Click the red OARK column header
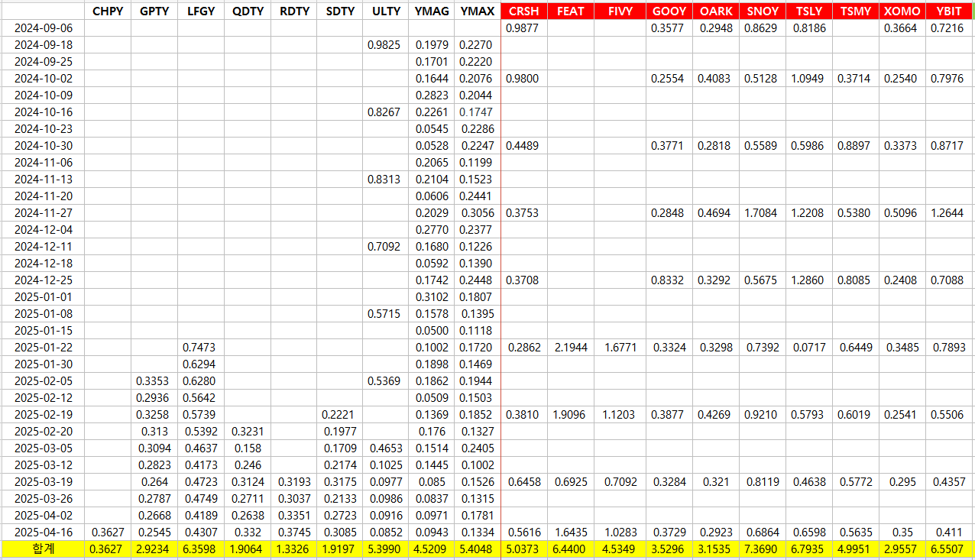975x560 pixels. 716,11
